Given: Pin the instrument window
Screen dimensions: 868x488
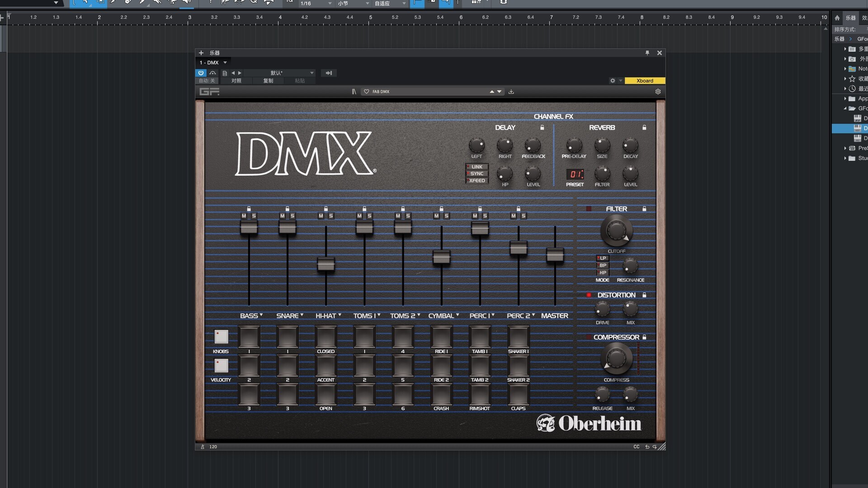Looking at the screenshot, I should tap(647, 53).
